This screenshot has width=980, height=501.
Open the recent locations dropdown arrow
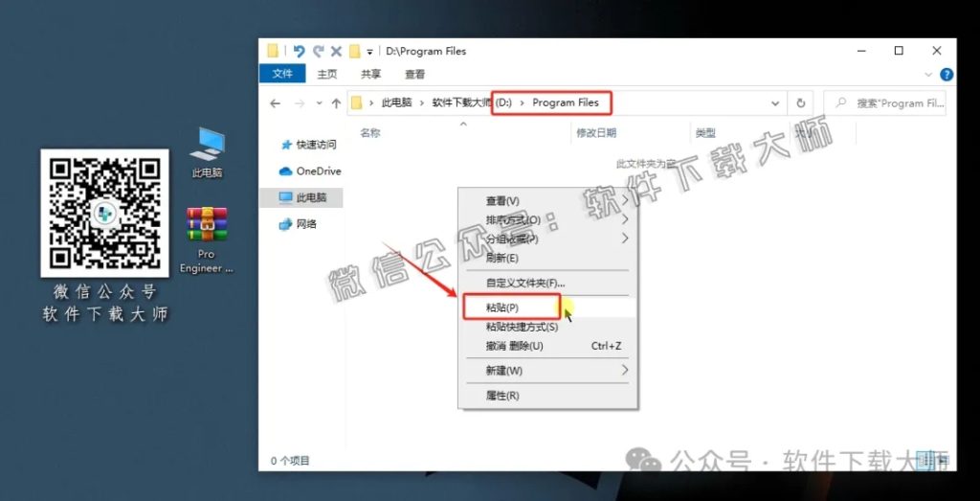point(319,103)
